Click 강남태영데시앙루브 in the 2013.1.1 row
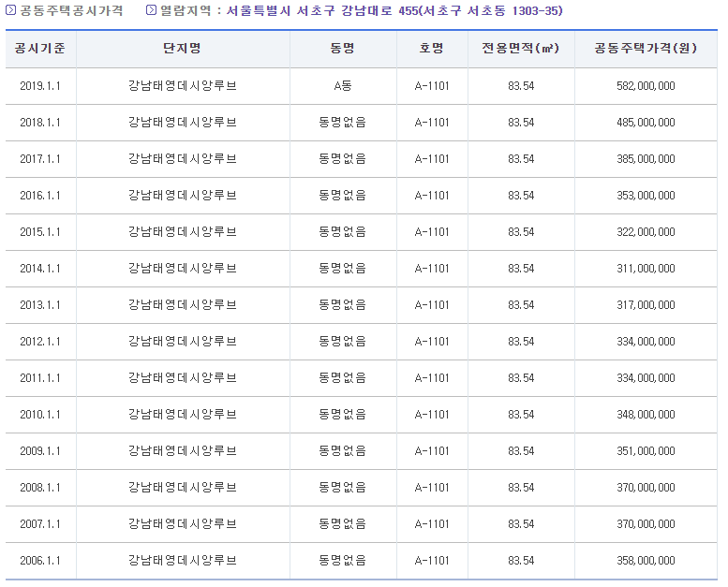Image resolution: width=728 pixels, height=587 pixels. (183, 305)
